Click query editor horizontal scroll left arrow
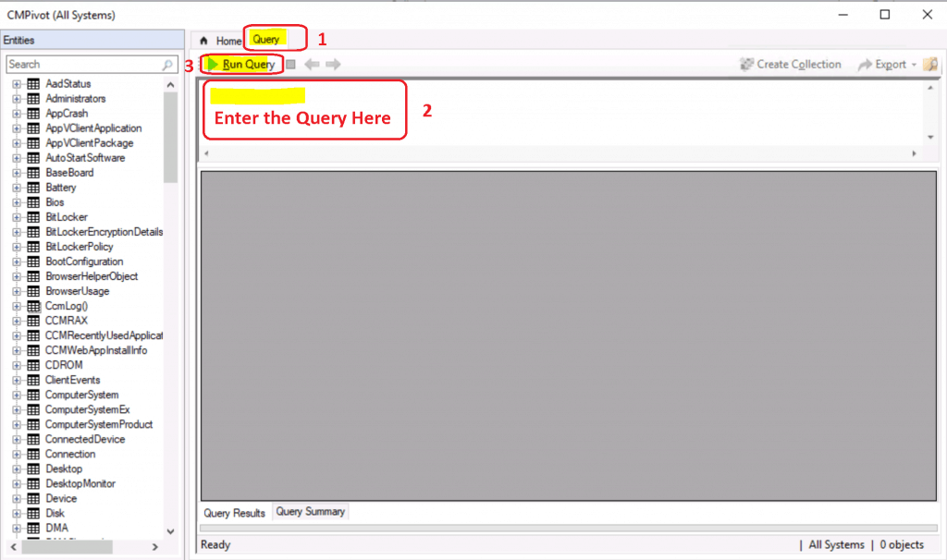Viewport: 947px width, 560px height. [206, 153]
